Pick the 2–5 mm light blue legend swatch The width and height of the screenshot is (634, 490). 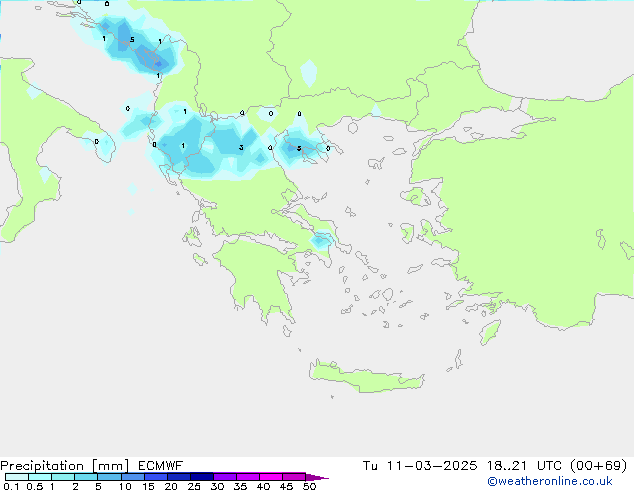tap(86, 477)
